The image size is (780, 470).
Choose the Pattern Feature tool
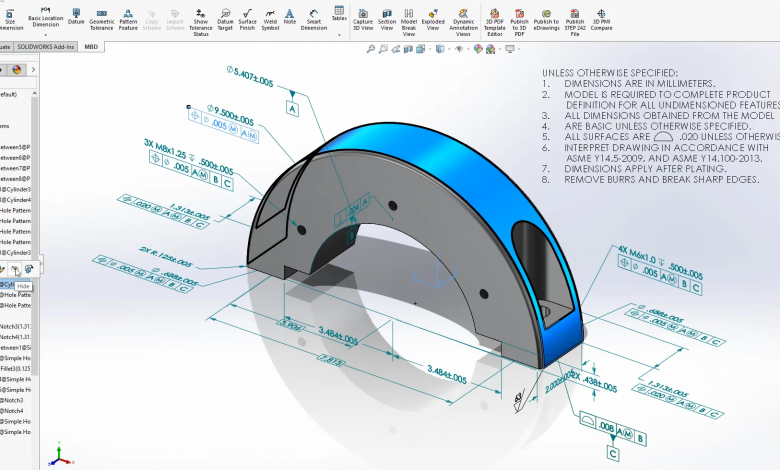[x=128, y=20]
